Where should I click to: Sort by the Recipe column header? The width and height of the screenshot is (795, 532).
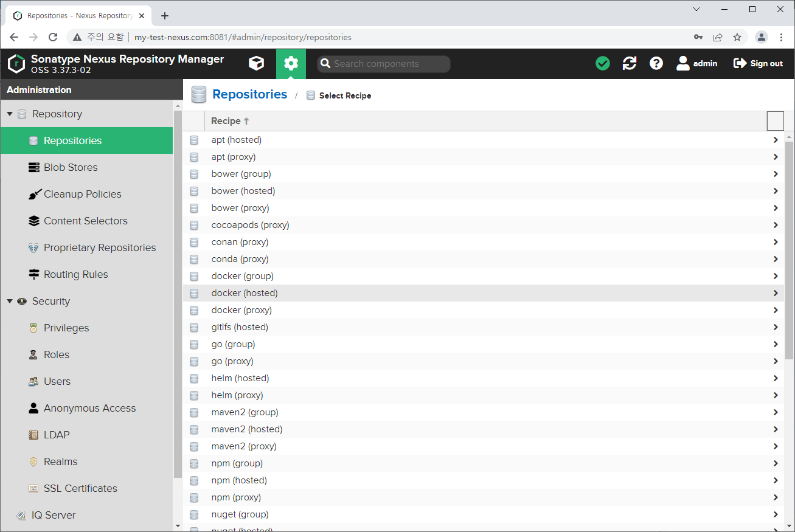click(485, 121)
